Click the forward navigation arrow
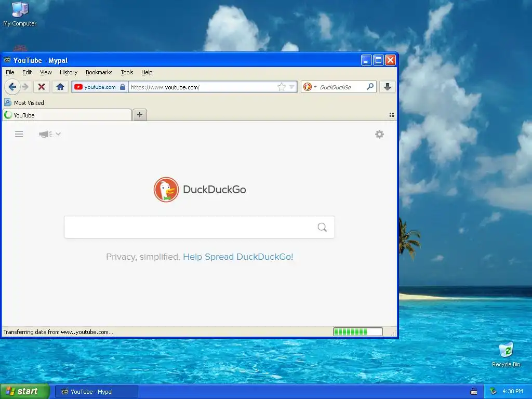 point(25,87)
